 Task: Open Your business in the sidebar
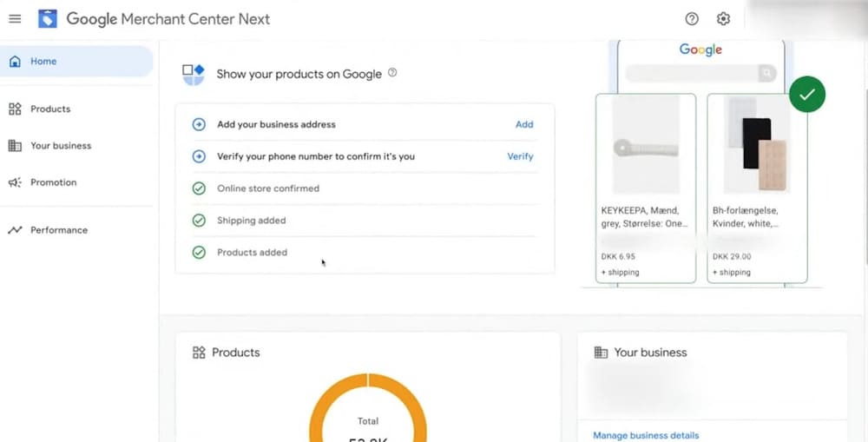60,146
